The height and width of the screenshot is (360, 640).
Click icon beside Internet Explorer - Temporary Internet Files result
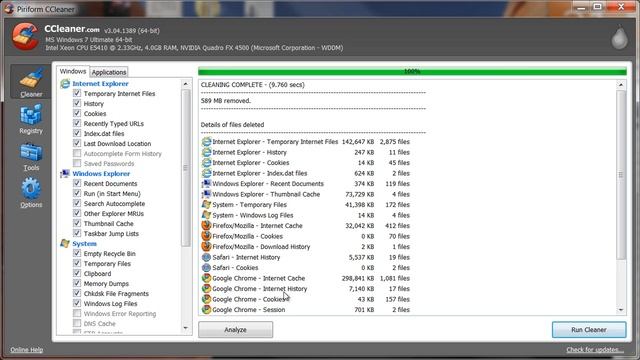(206, 142)
